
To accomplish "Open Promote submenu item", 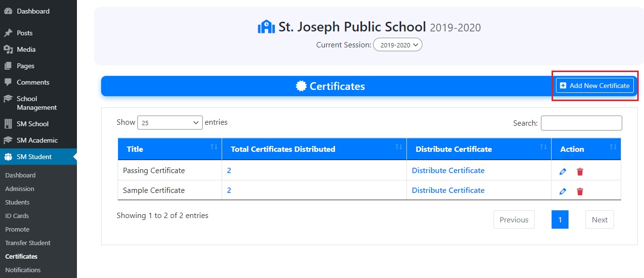I will (17, 229).
